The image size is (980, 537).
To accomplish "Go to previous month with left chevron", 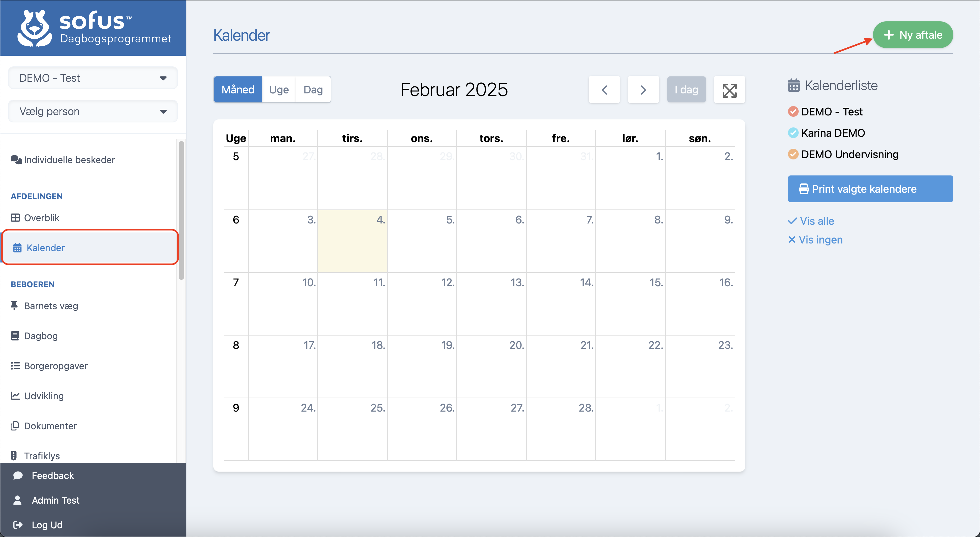I will pos(604,90).
